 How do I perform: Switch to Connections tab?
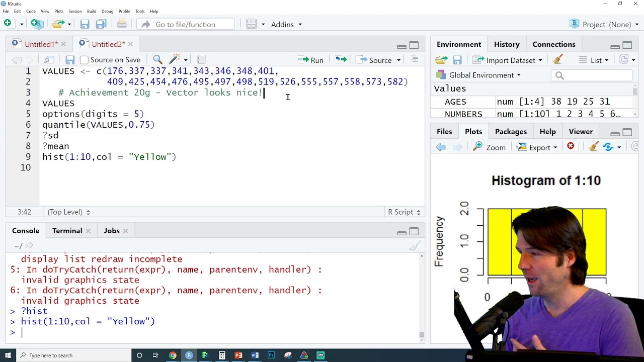(x=554, y=44)
